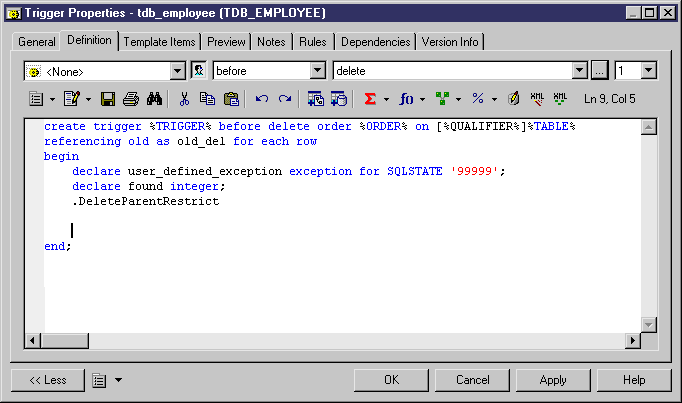Open the Dependencies tab
This screenshot has height=403, width=682.
click(375, 42)
